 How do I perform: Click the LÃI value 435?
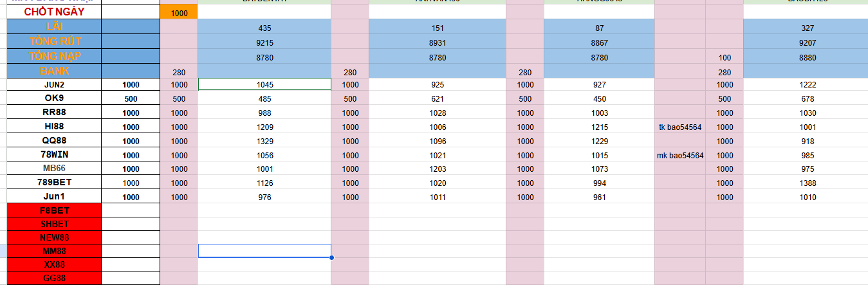(264, 28)
